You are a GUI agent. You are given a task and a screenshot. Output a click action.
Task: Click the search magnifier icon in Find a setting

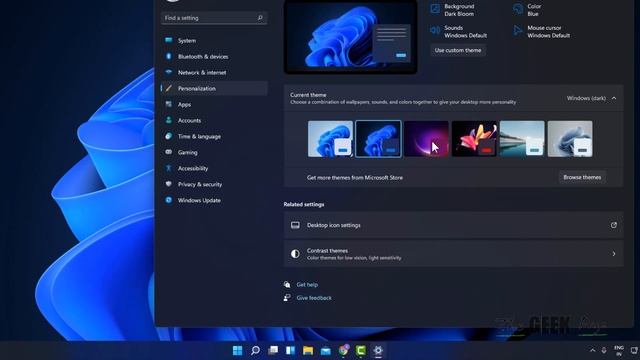point(260,18)
